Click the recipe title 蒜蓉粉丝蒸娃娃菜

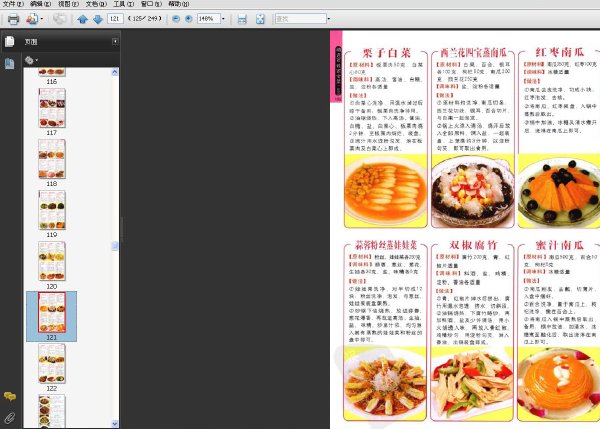(x=386, y=245)
